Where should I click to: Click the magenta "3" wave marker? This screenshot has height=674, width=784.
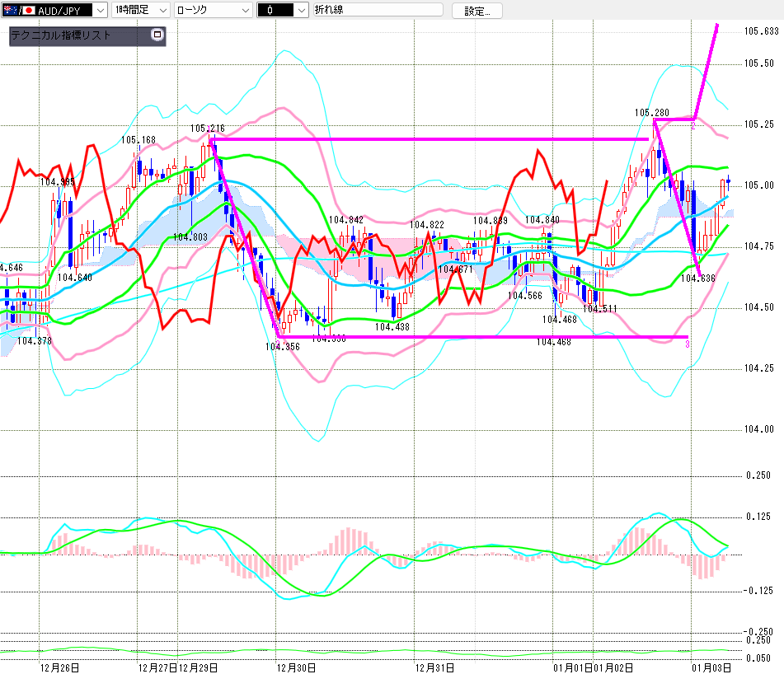click(x=687, y=343)
